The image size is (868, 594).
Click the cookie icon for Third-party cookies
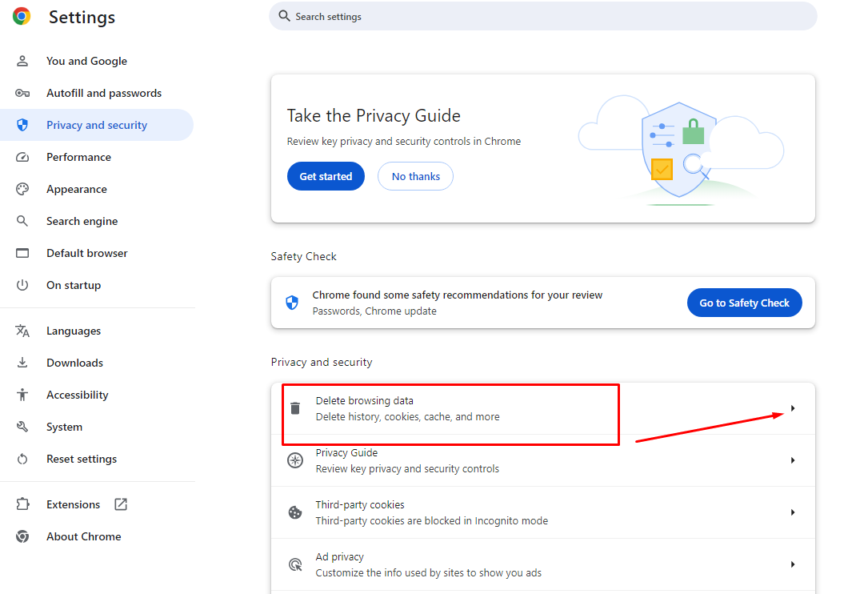tap(295, 512)
